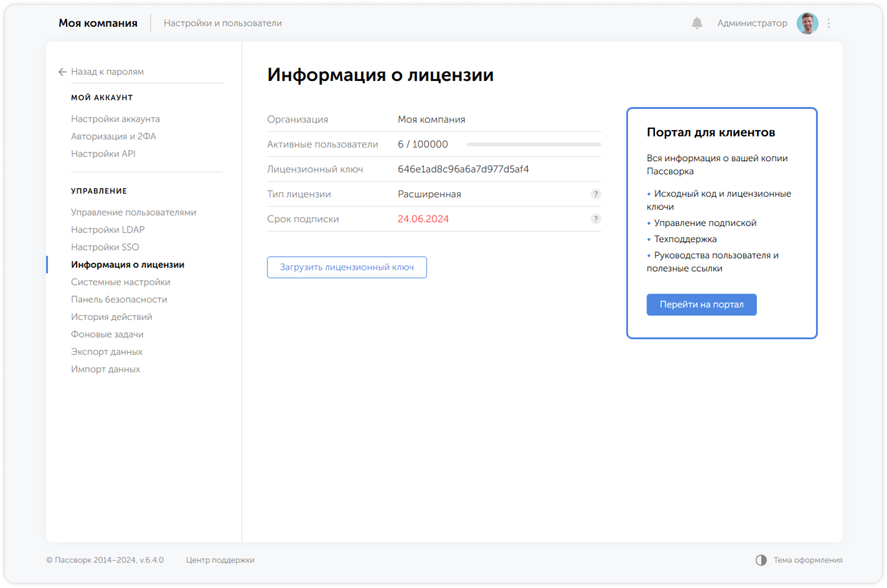Select Информация о лицензии menu item

(127, 264)
